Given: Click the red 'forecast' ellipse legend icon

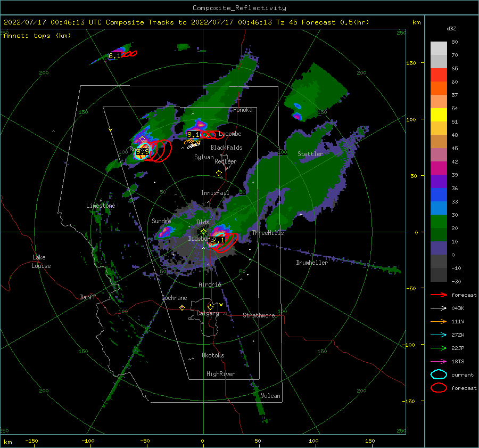Looking at the screenshot, I should click(439, 388).
